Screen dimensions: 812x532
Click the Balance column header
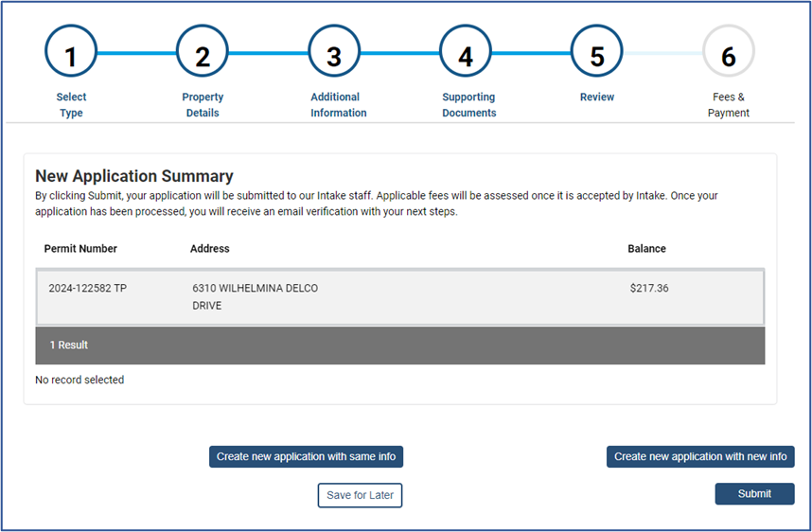[646, 249]
